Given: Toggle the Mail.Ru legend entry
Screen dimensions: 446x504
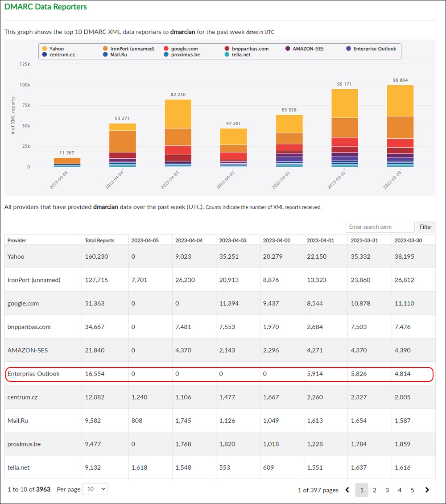Looking at the screenshot, I should coord(115,55).
